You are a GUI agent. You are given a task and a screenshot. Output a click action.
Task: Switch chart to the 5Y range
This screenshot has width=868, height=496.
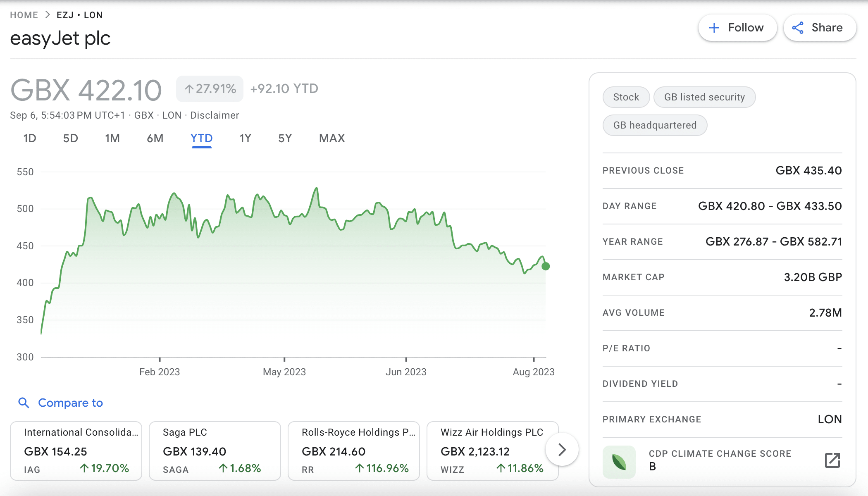(285, 138)
